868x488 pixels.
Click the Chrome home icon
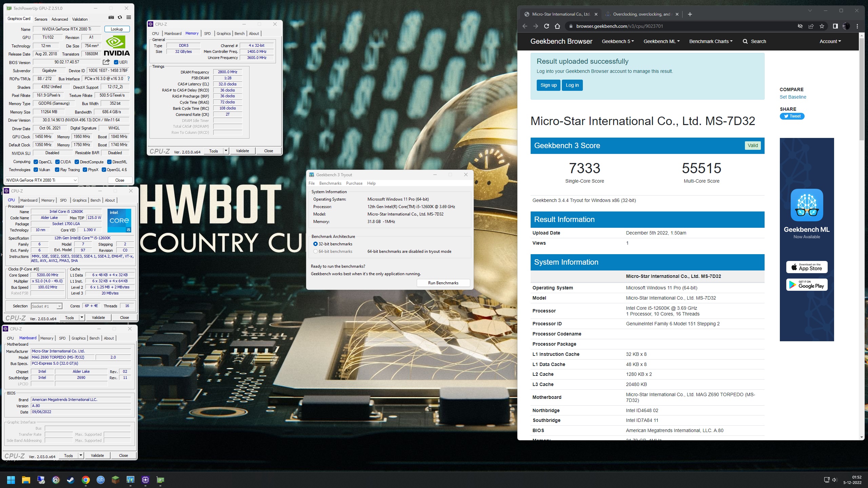(557, 26)
